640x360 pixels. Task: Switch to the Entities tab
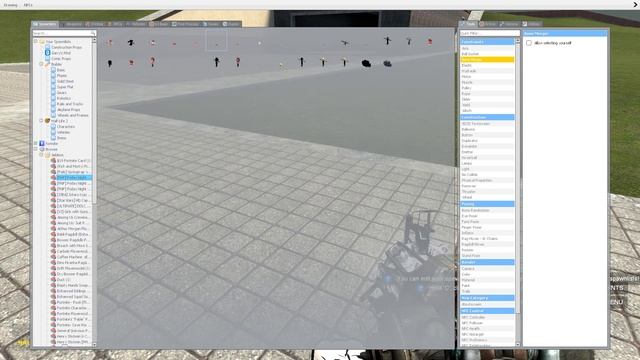(x=95, y=24)
